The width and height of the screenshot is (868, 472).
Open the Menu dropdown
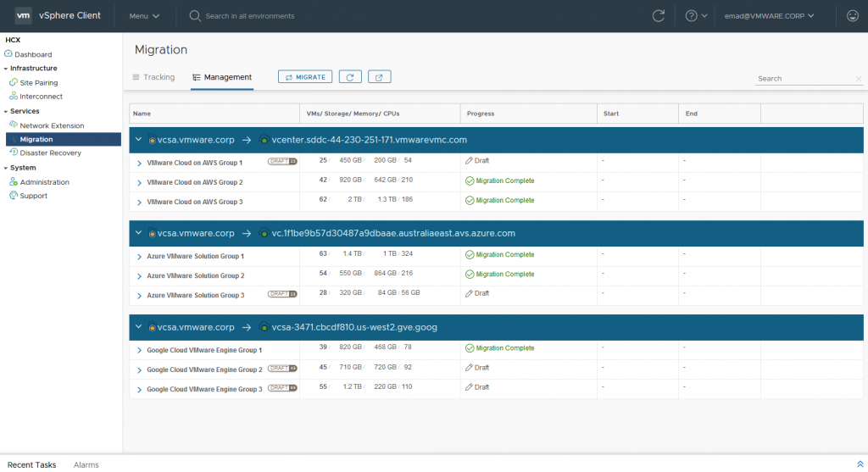click(x=144, y=16)
